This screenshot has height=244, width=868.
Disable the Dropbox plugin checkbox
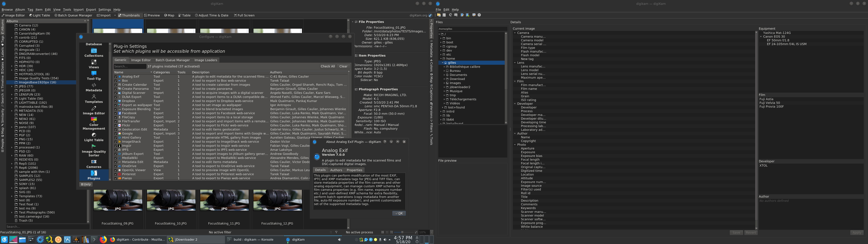(x=116, y=101)
